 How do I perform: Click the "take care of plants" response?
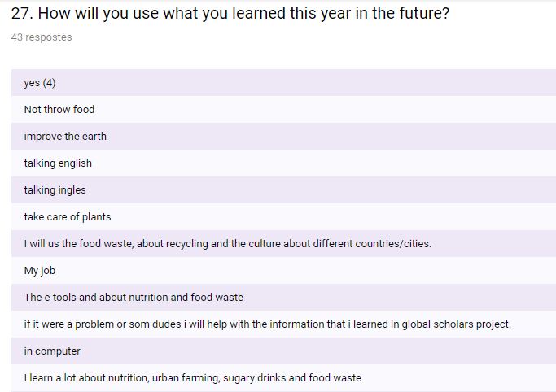pos(68,217)
